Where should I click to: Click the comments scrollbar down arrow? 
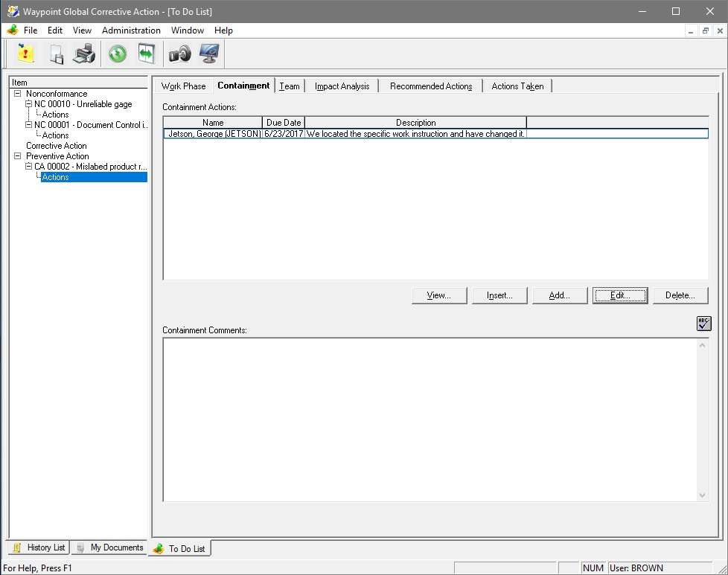[703, 495]
